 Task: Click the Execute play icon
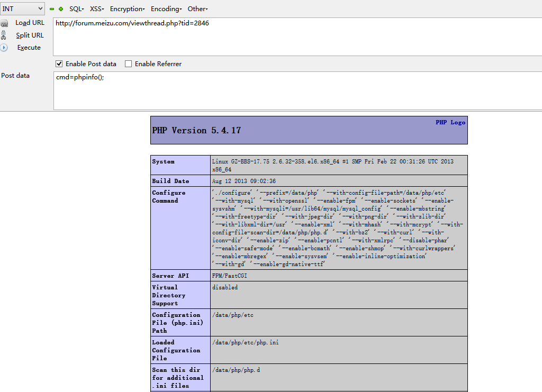[4, 48]
